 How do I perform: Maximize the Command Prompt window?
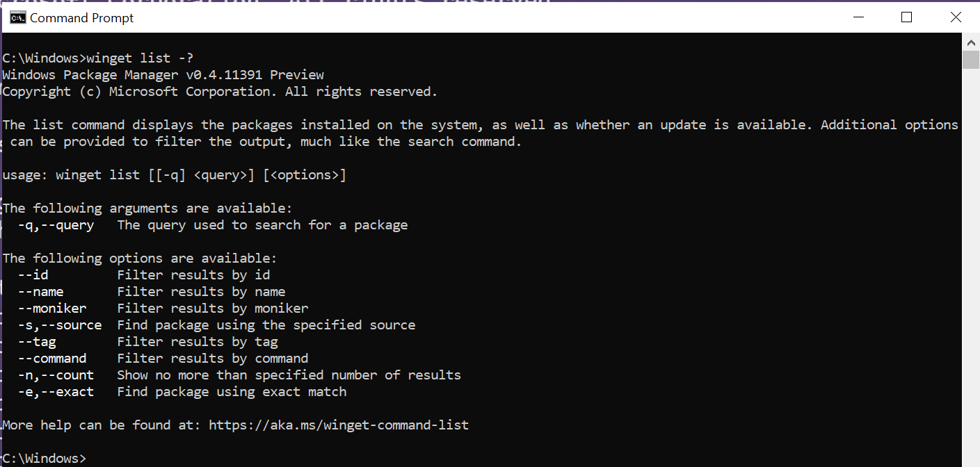pos(906,17)
